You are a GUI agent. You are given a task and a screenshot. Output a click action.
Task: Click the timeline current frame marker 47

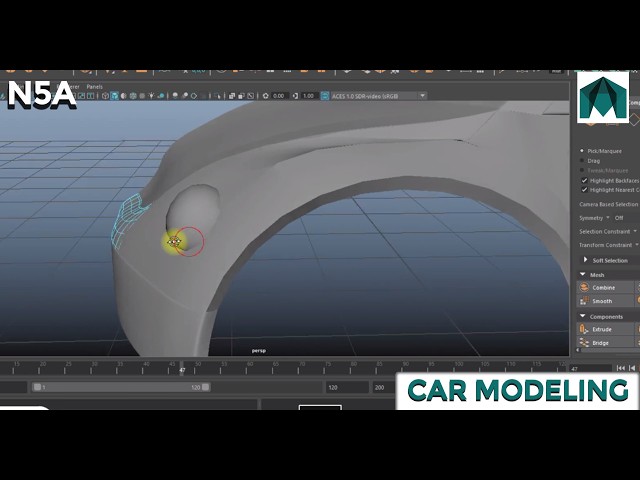[x=182, y=368]
